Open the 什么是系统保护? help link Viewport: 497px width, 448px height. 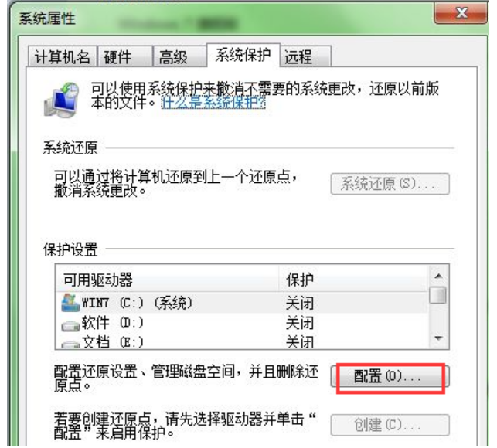pyautogui.click(x=213, y=102)
